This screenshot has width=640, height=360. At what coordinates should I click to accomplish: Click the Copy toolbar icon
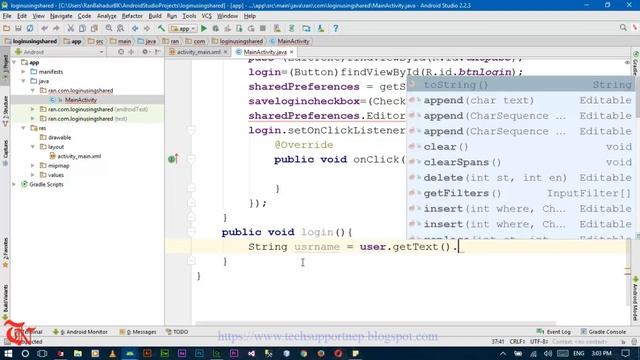[x=82, y=28]
